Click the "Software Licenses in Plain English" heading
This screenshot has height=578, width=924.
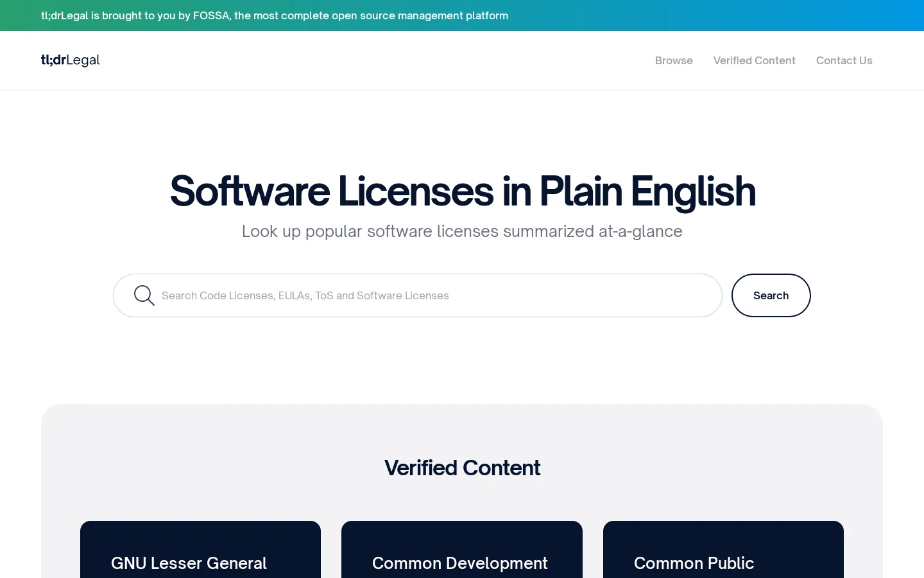coord(463,191)
